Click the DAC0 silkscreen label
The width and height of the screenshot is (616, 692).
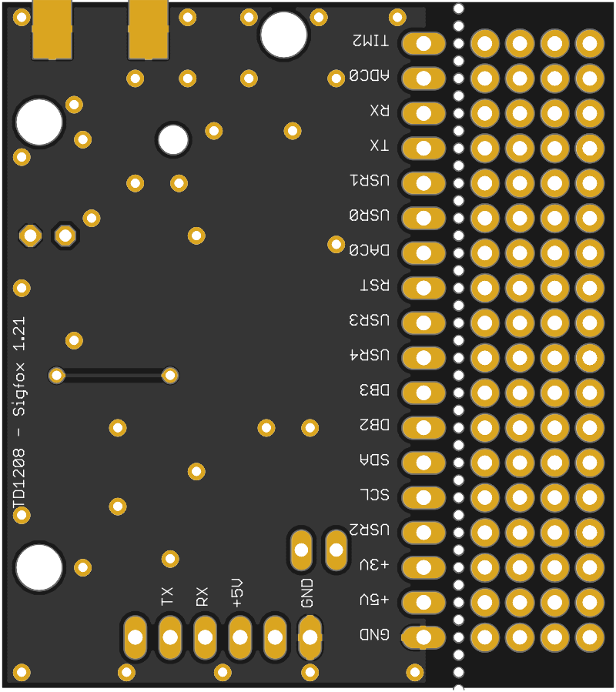(369, 250)
